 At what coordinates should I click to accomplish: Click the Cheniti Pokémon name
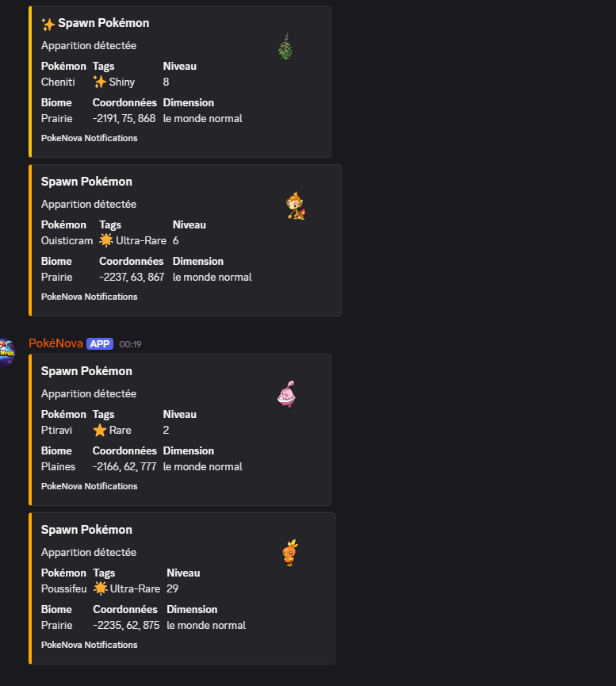[x=58, y=82]
